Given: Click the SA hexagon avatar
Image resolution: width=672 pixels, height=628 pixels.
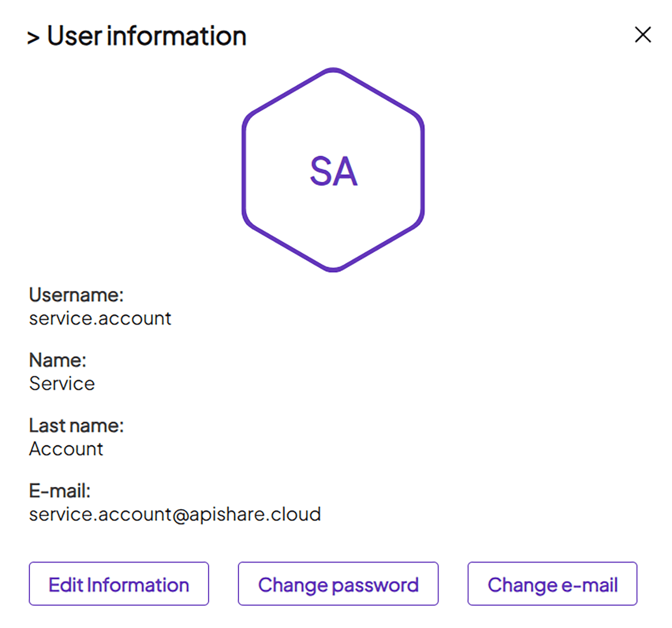Looking at the screenshot, I should [333, 170].
